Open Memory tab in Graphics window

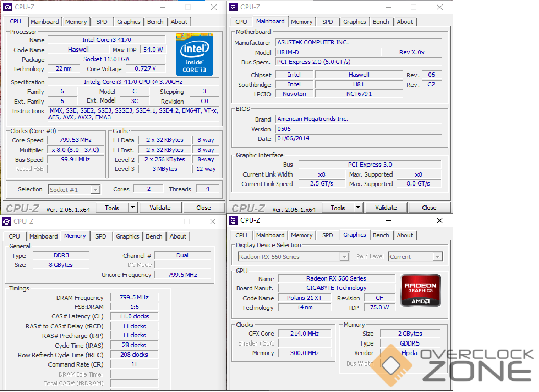[302, 235]
